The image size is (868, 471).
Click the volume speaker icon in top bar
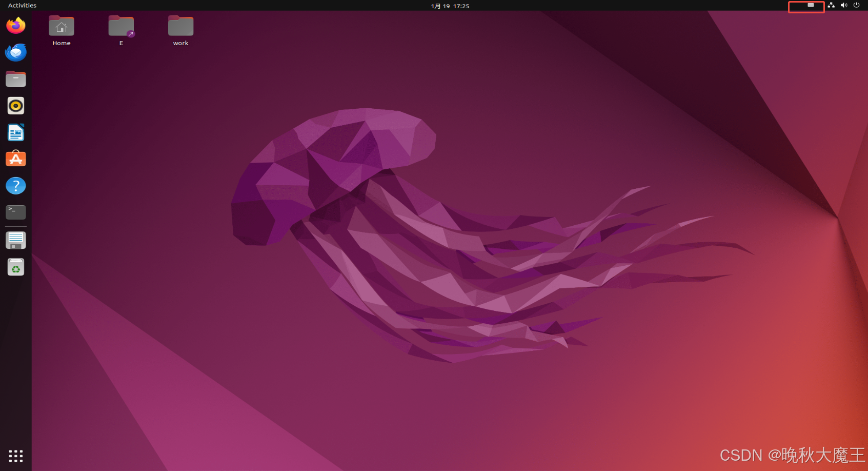pos(844,5)
